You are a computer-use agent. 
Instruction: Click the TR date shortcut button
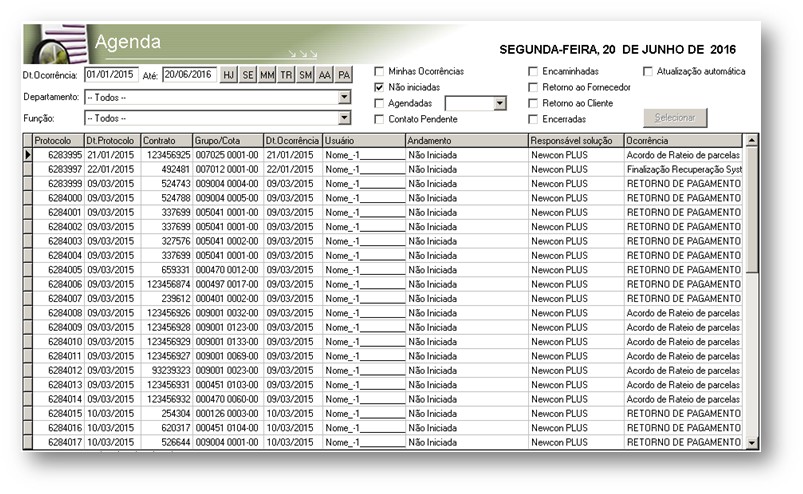tap(286, 75)
